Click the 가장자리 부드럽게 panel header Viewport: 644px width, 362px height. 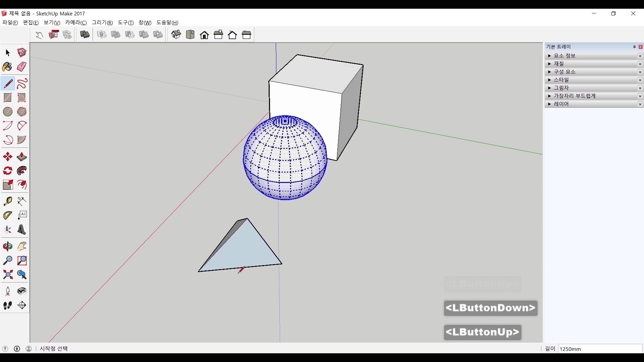(574, 96)
